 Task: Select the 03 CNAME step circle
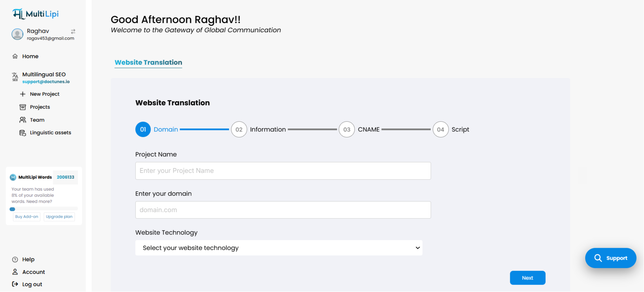347,130
